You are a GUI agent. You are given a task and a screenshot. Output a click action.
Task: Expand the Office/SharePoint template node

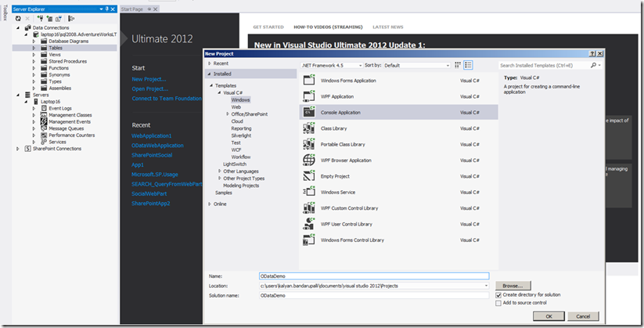(x=228, y=114)
